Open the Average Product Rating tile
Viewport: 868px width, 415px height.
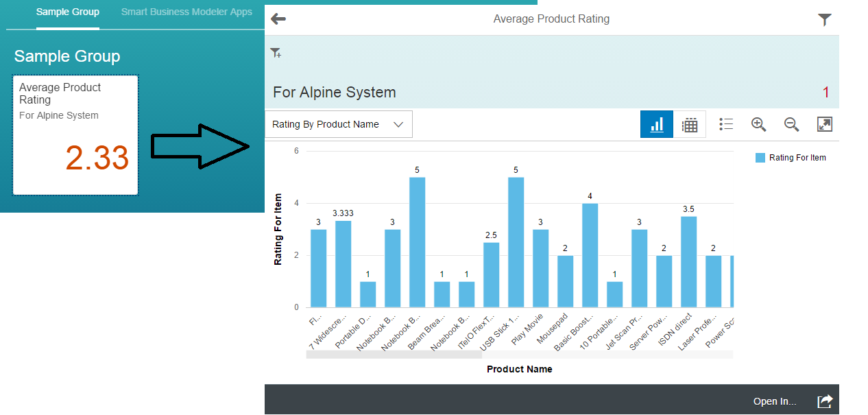click(x=75, y=135)
